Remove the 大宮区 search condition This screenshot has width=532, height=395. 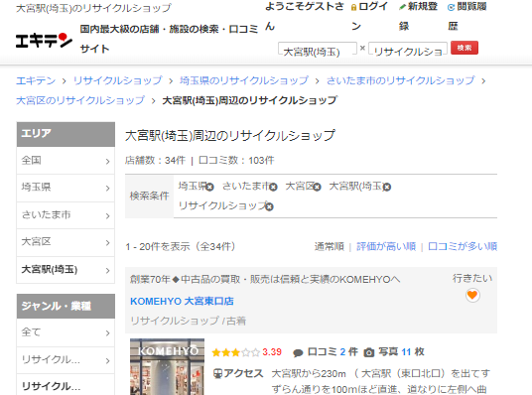pyautogui.click(x=317, y=187)
